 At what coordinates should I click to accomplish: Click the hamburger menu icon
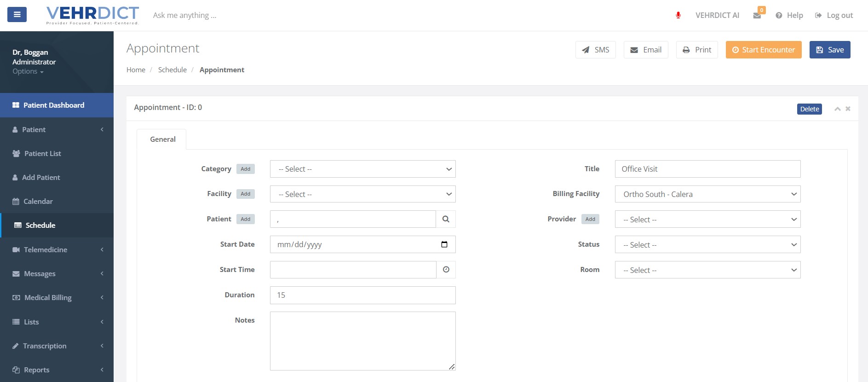click(x=17, y=15)
